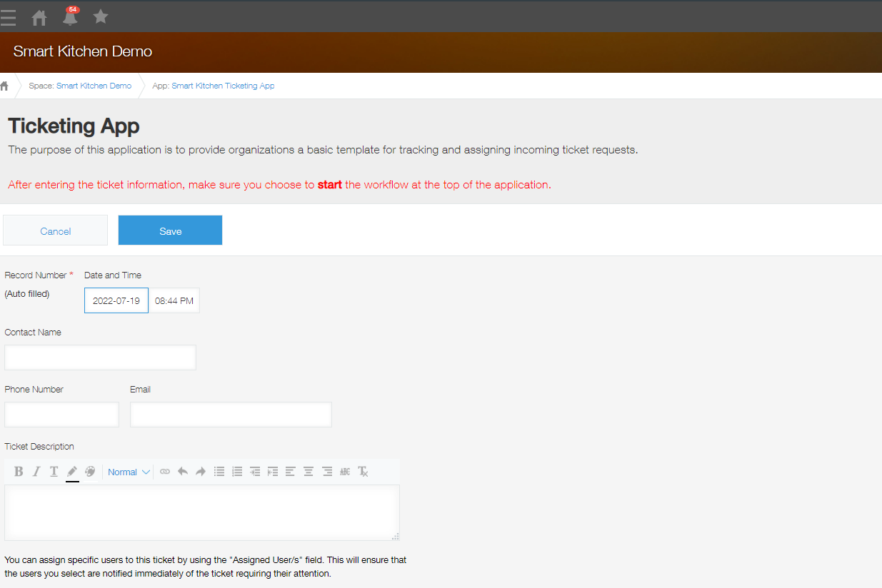The image size is (882, 588).
Task: Apply strikethrough using the ABC icon
Action: point(345,472)
